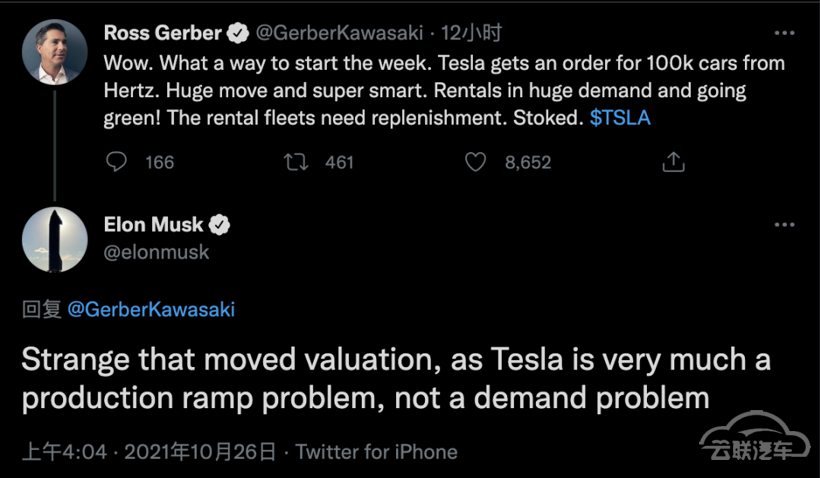Click the Elon Musk display name

point(153,225)
